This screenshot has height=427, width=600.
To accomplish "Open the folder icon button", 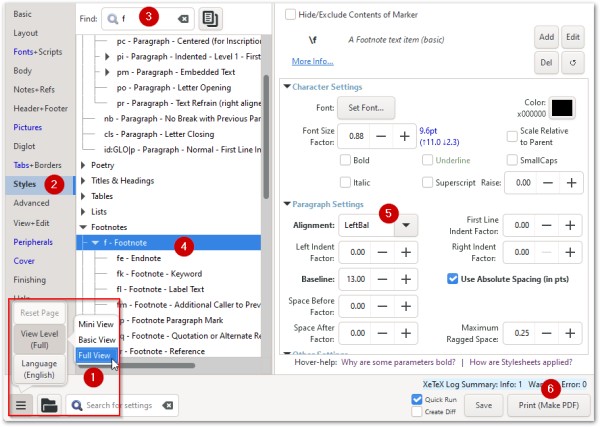I will tap(49, 405).
